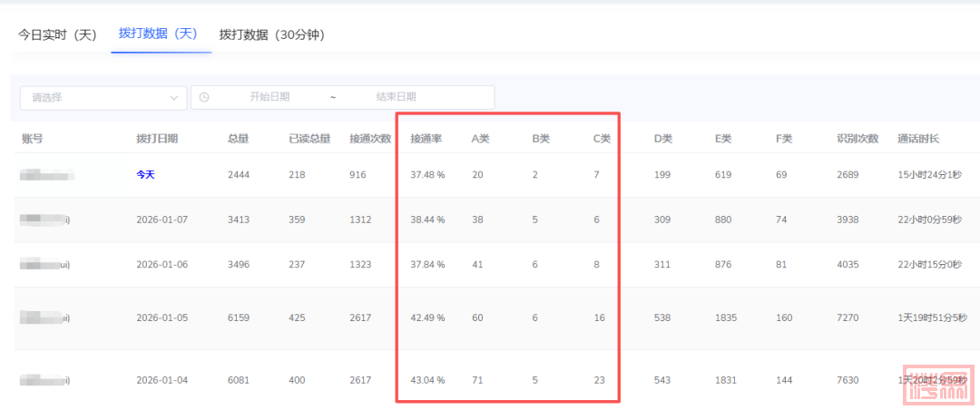This screenshot has height=410, width=980.
Task: Click the 开始日期 start date field
Action: click(x=269, y=97)
